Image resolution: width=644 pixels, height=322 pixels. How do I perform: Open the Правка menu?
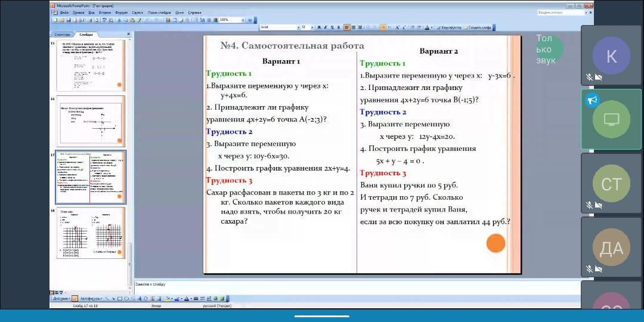pyautogui.click(x=79, y=13)
